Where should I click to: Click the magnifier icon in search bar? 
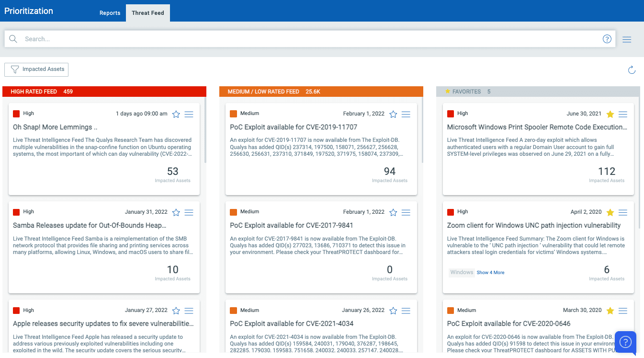13,39
